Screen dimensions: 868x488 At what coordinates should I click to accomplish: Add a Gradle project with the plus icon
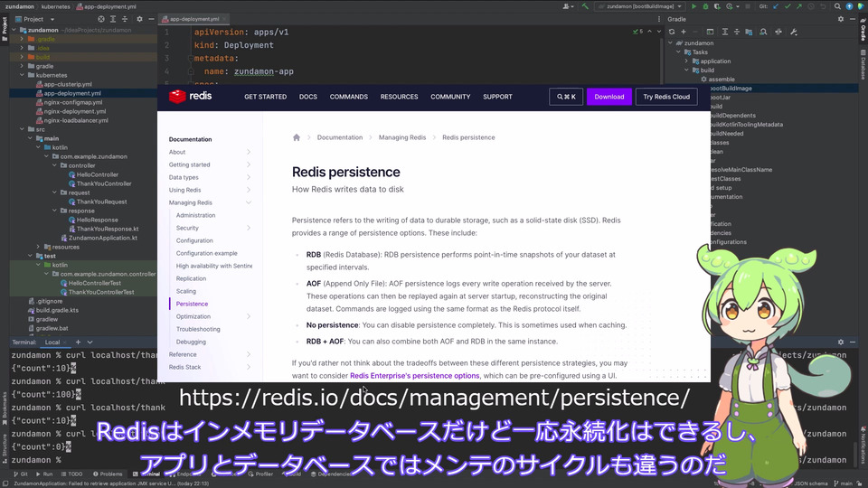tap(684, 33)
